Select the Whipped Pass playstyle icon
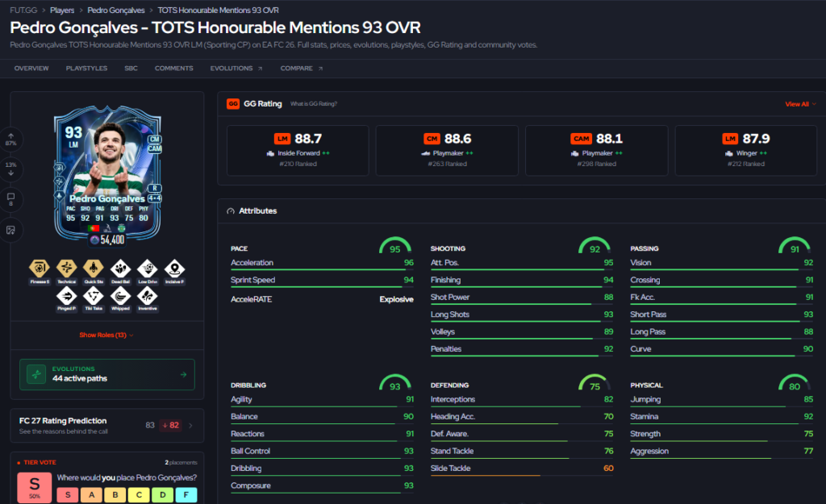The height and width of the screenshot is (504, 826). [x=121, y=296]
